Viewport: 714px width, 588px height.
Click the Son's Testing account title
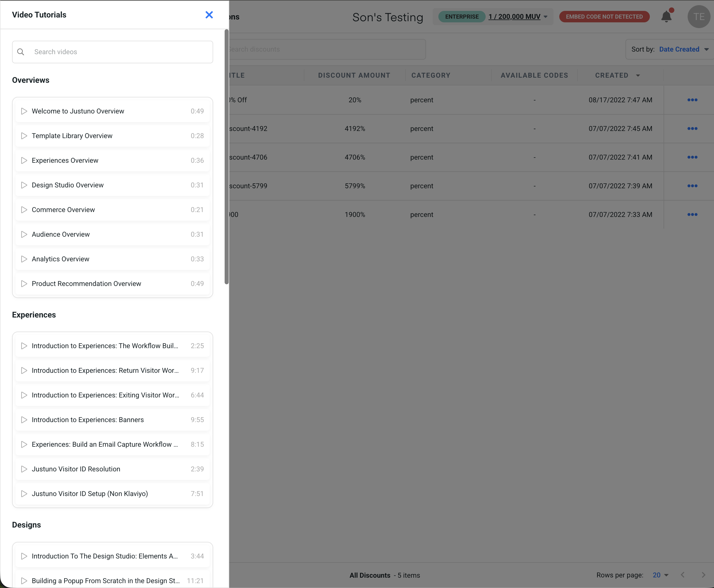(x=388, y=17)
